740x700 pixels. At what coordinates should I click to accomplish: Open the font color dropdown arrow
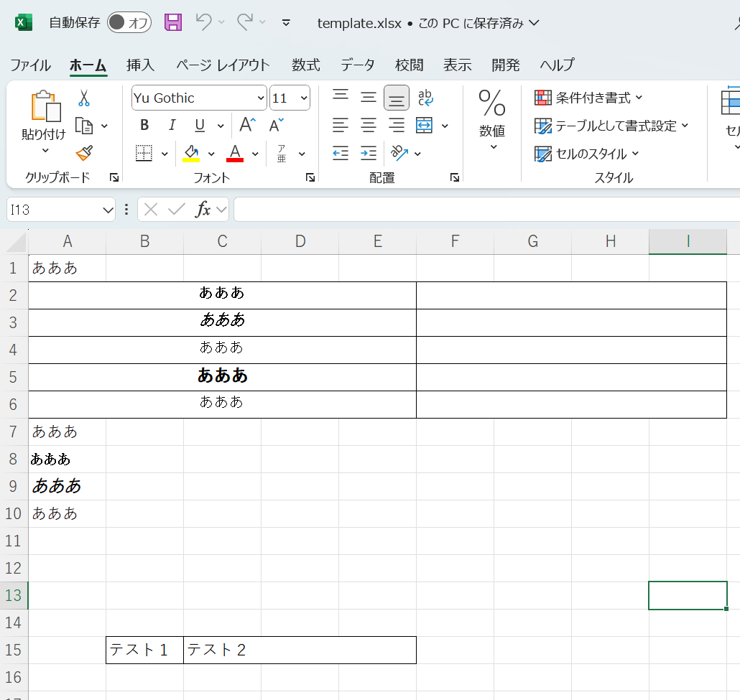point(255,154)
